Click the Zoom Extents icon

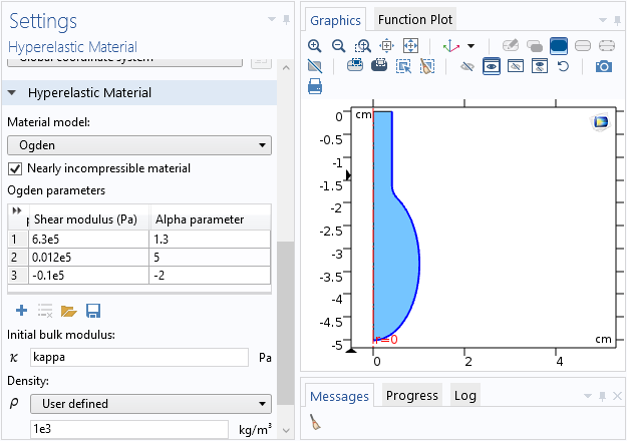(x=410, y=46)
